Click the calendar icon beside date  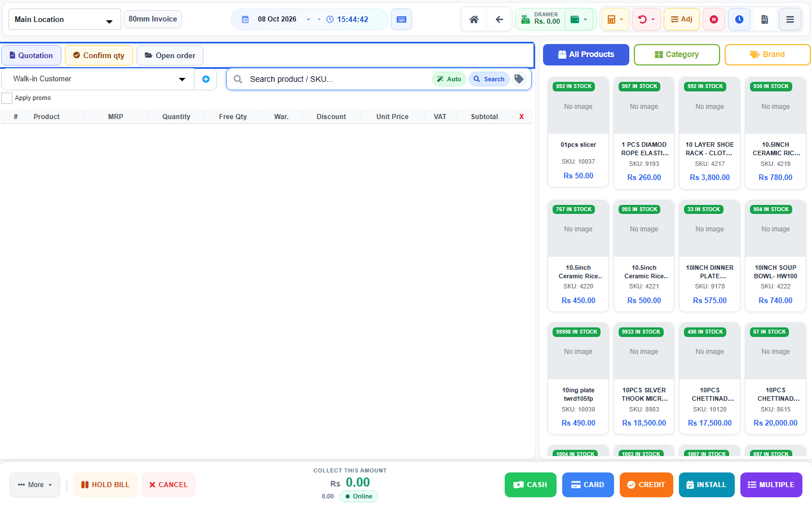coord(245,19)
